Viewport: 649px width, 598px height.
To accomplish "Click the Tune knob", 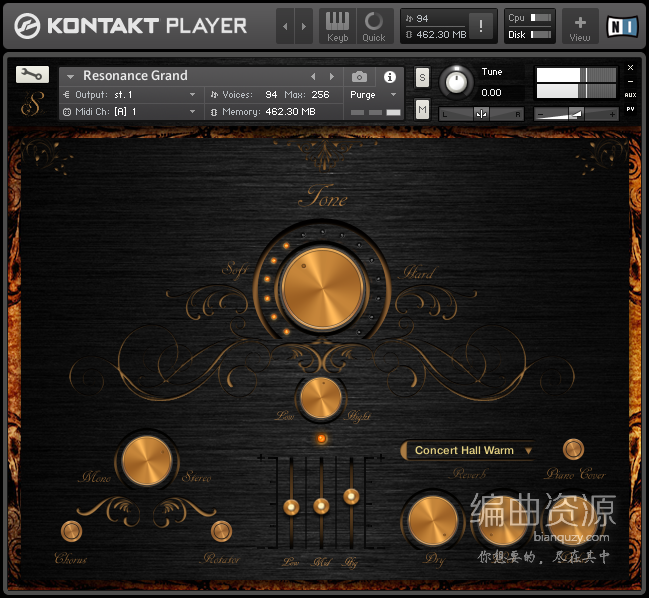I will click(x=456, y=82).
